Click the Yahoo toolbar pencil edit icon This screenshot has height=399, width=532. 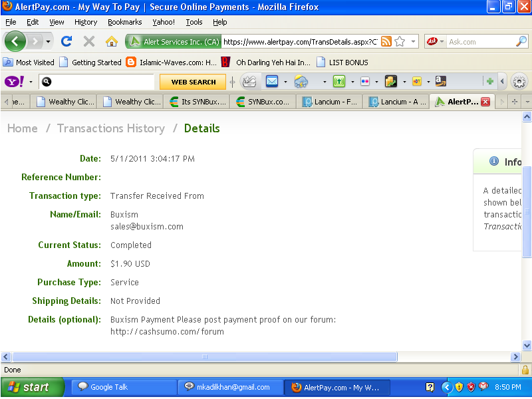tap(249, 81)
